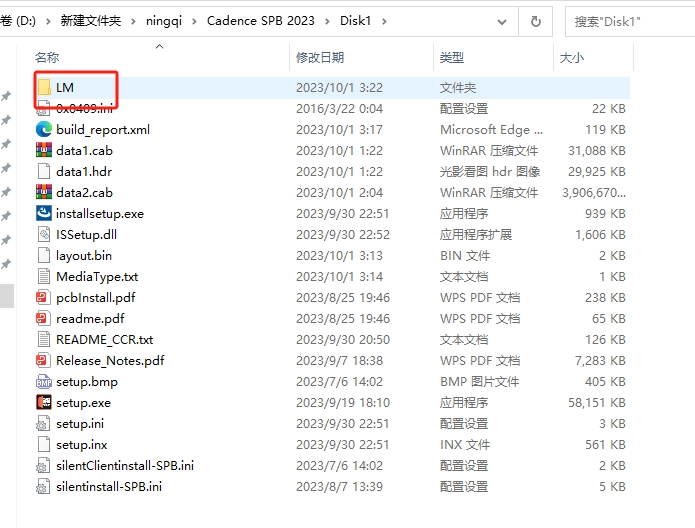The height and width of the screenshot is (528, 695).
Task: Click the 应用程序扩展 type cell
Action: coord(476,235)
